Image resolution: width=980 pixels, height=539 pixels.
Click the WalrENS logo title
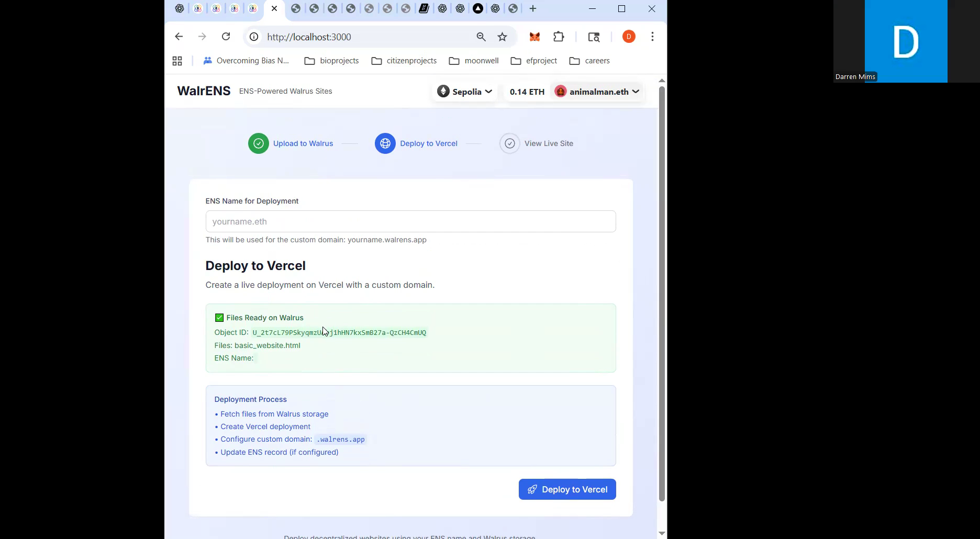[204, 91]
